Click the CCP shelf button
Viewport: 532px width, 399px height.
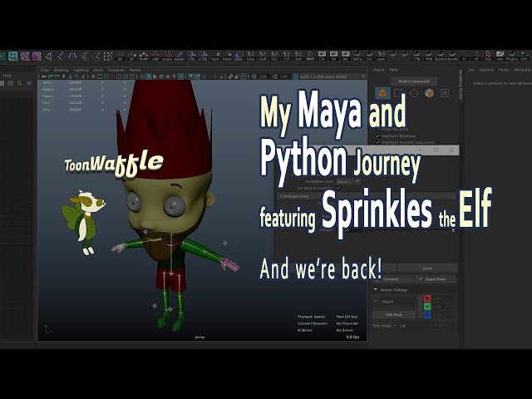(x=286, y=56)
